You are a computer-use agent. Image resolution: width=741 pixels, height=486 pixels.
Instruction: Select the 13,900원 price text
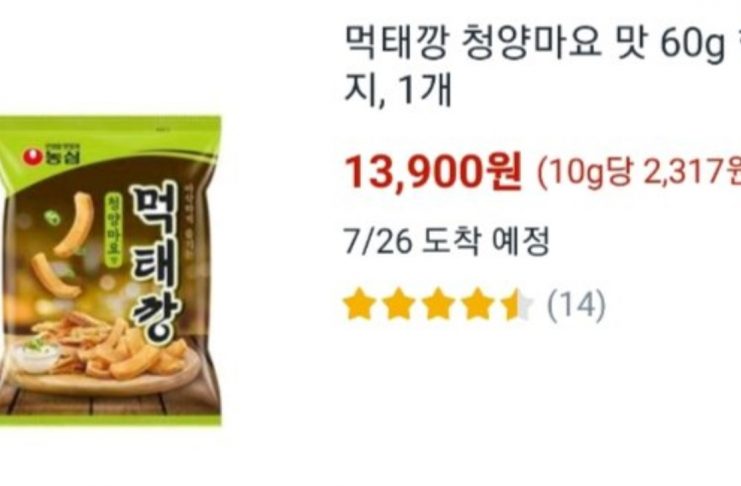click(433, 172)
